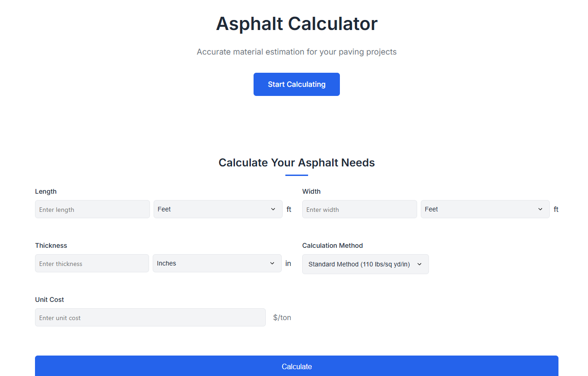Click the Calculation Method dropdown arrow
Image resolution: width=588 pixels, height=376 pixels.
(419, 264)
